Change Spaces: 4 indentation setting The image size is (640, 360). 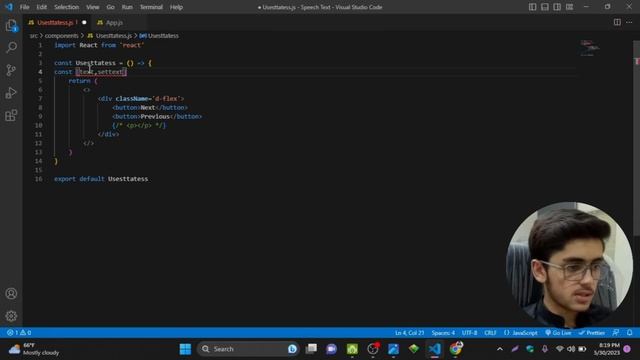coord(443,333)
